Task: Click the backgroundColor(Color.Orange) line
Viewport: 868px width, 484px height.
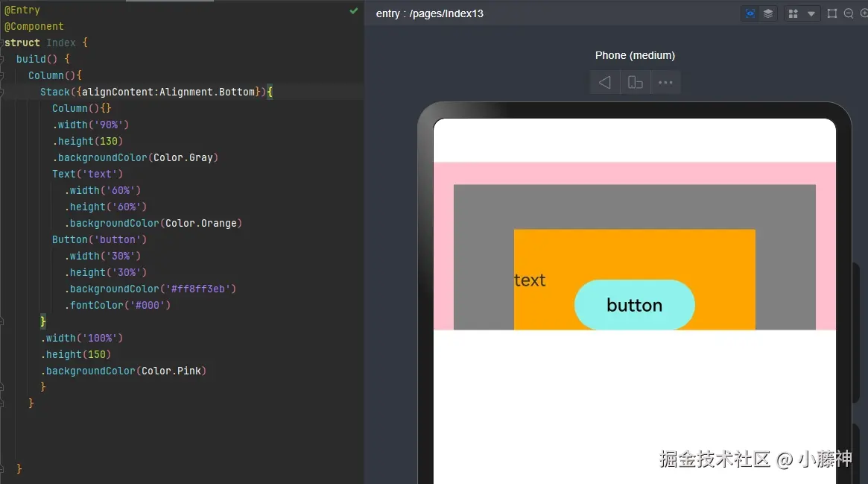Action: [x=153, y=223]
